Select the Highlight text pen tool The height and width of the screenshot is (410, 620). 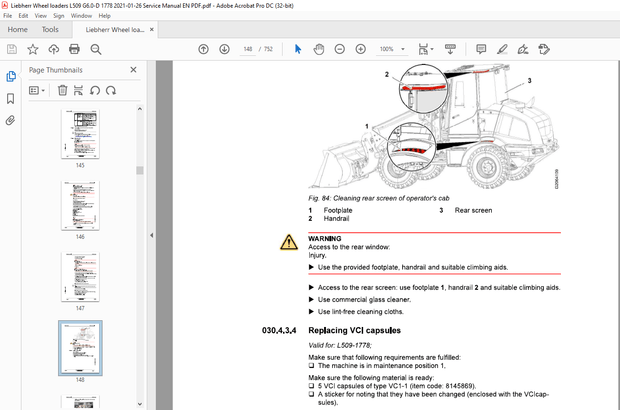[x=502, y=49]
